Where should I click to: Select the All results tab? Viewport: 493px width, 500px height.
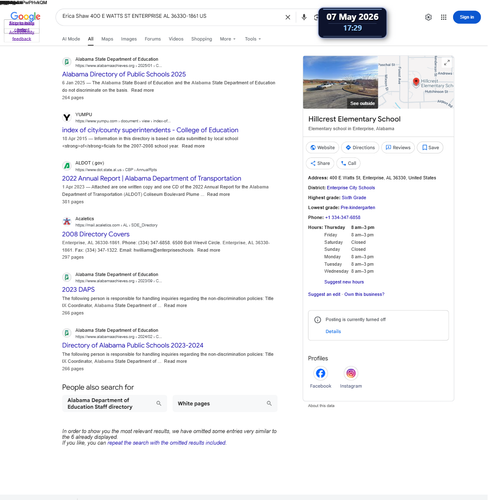(91, 39)
